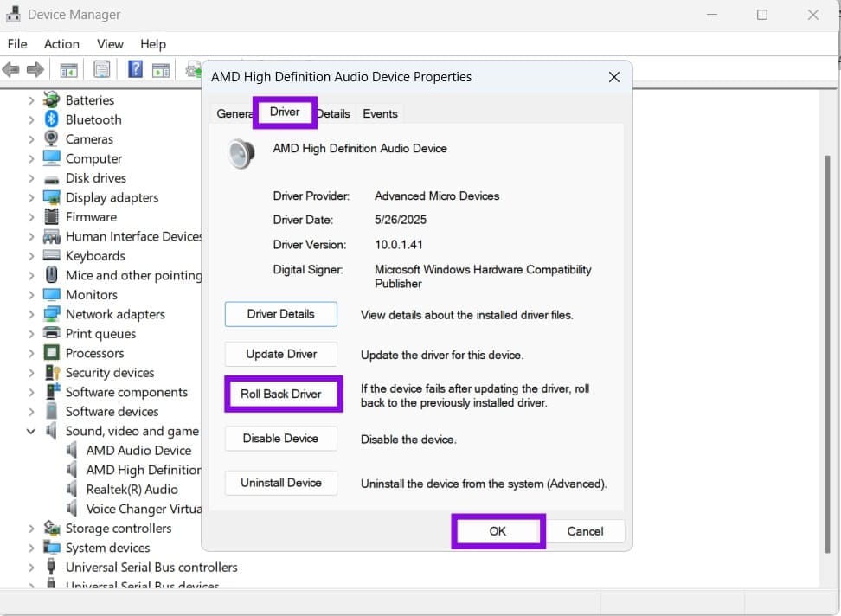Click the Software components icon
Viewport: 841px width, 616px height.
[x=52, y=391]
